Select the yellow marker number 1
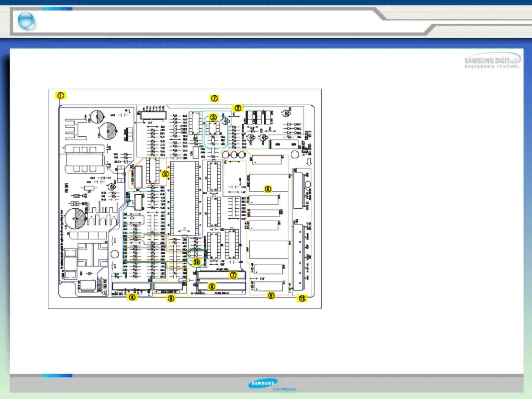Viewport: 532px width, 399px height. point(61,95)
